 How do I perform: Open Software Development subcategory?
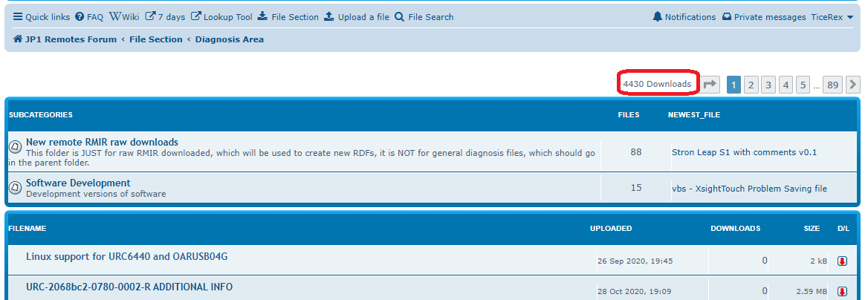click(78, 183)
